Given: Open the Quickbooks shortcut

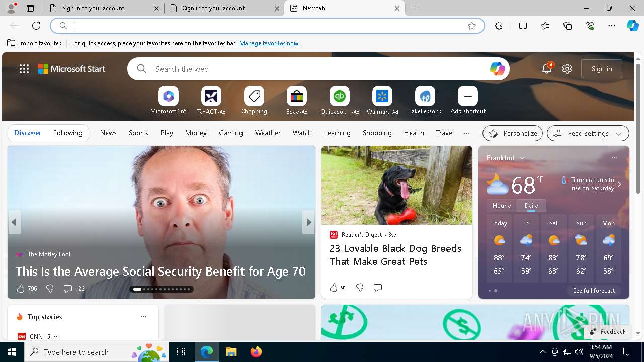Looking at the screenshot, I should (340, 101).
